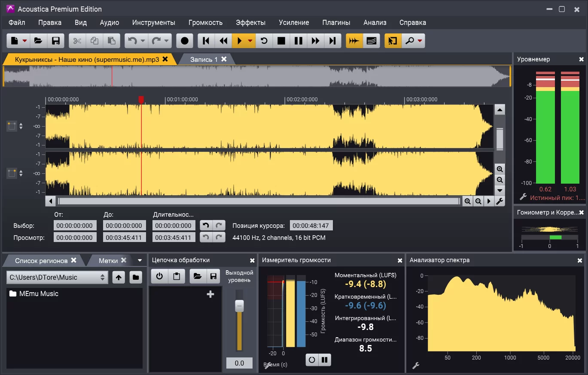Start playback with the Play button

click(x=240, y=41)
